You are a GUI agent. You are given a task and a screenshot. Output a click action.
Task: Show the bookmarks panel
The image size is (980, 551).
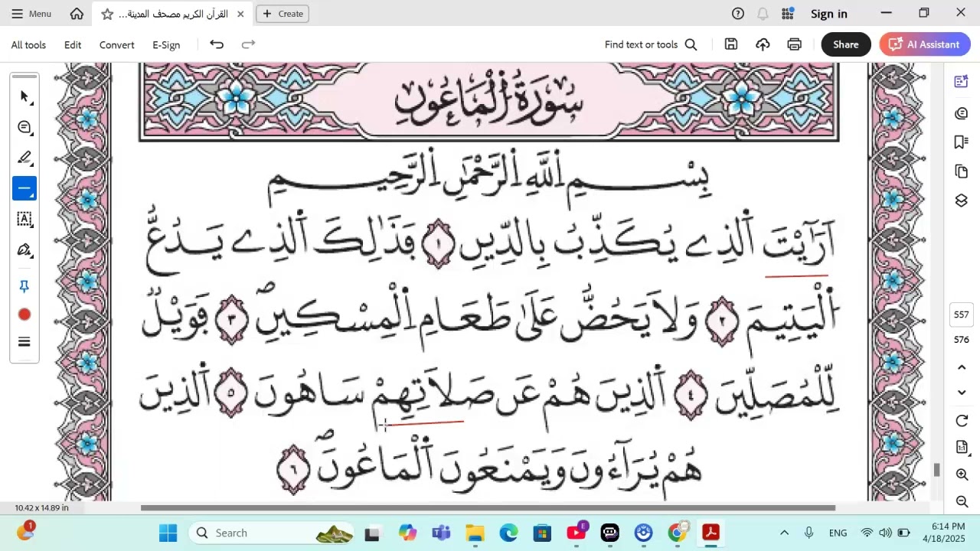pos(962,142)
